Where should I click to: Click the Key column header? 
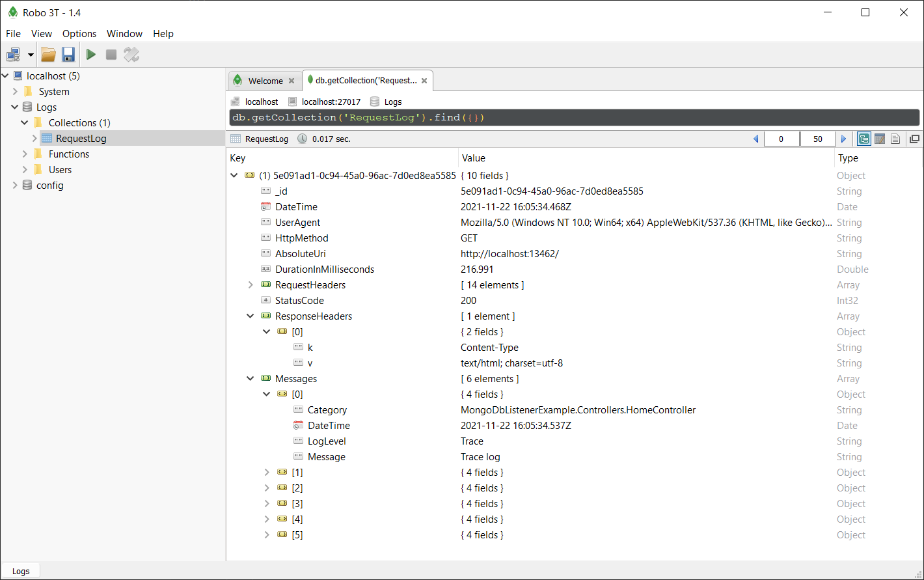pyautogui.click(x=343, y=158)
